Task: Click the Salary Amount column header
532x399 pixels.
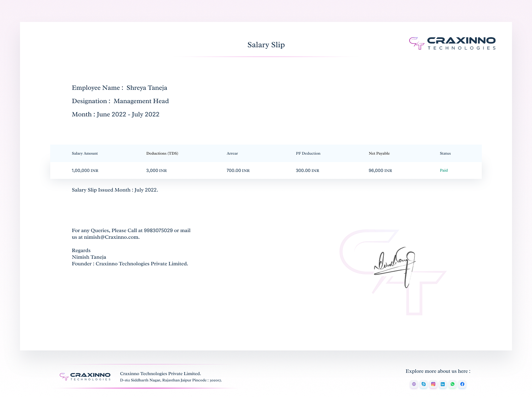Action: pyautogui.click(x=85, y=154)
